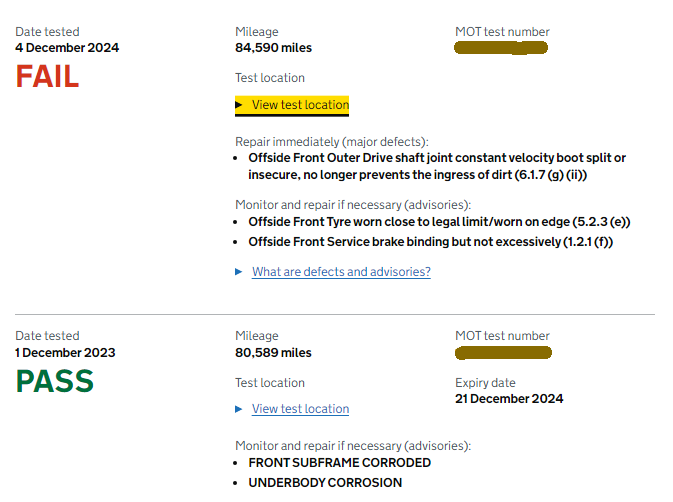Click the 80,589 miles mileage value
This screenshot has width=673, height=502.
click(273, 353)
